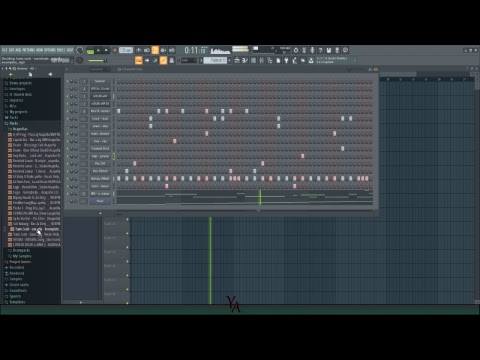Click the Sampler channel volume knob

(x=76, y=81)
